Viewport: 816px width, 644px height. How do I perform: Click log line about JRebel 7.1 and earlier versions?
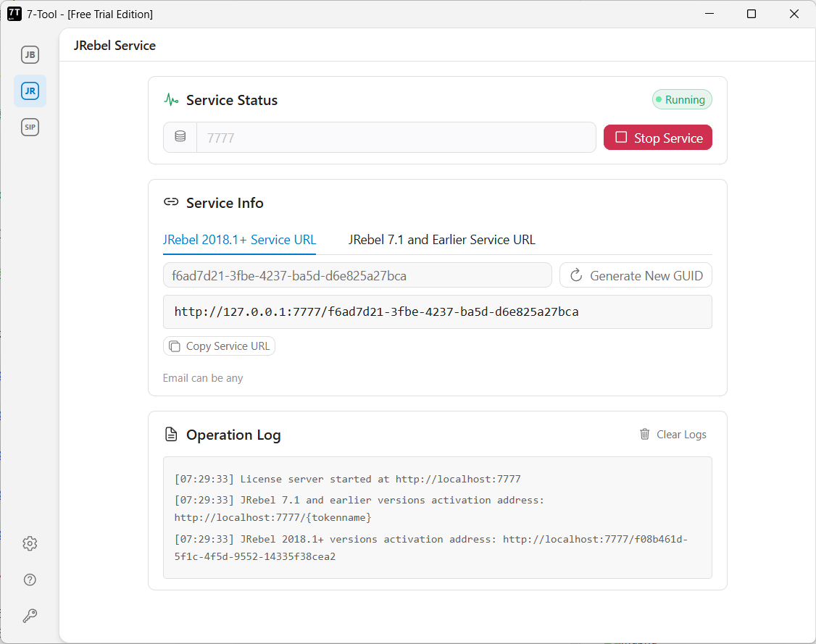click(359, 509)
